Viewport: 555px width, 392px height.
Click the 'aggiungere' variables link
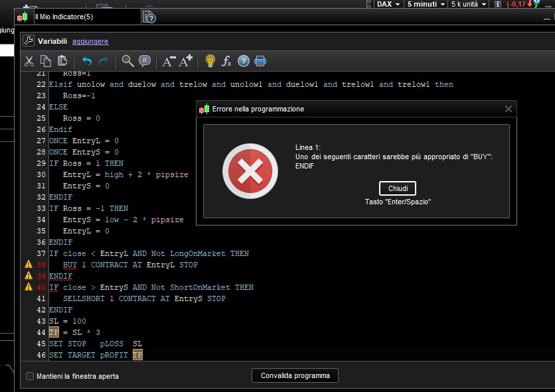(90, 41)
